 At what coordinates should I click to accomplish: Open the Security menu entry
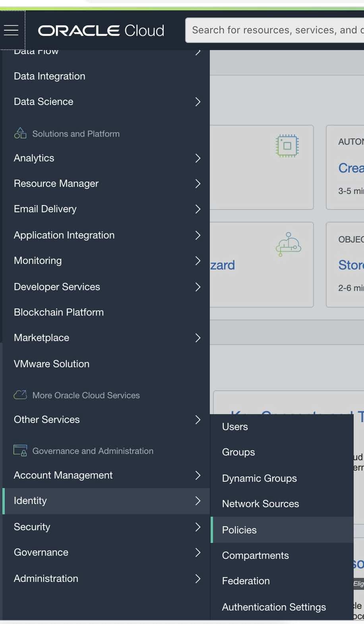pos(32,527)
